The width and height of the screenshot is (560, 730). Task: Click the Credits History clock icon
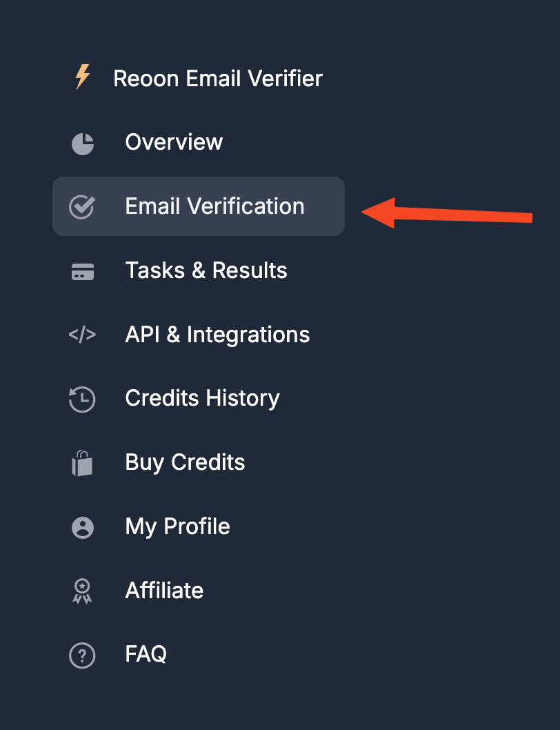coord(82,399)
